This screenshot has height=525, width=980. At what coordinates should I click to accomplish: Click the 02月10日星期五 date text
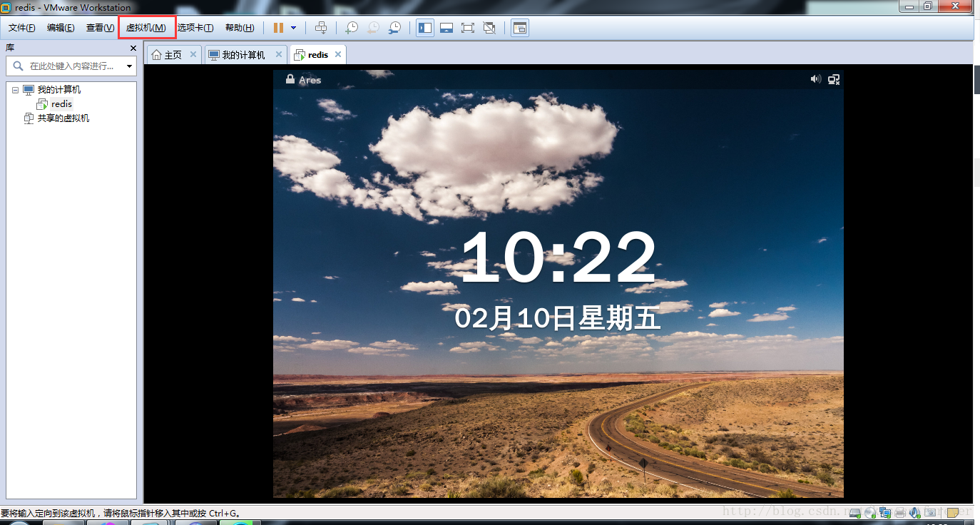pyautogui.click(x=558, y=317)
